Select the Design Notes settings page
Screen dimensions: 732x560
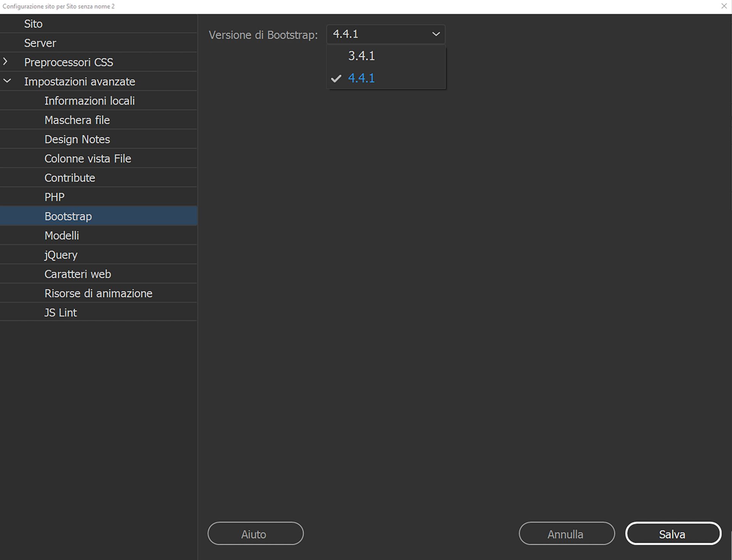click(77, 139)
